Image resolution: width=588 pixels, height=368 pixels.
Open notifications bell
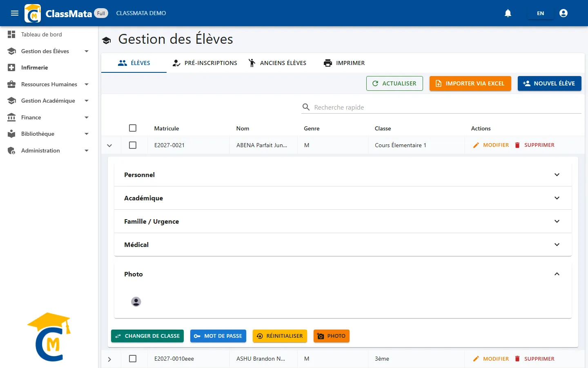coord(508,13)
